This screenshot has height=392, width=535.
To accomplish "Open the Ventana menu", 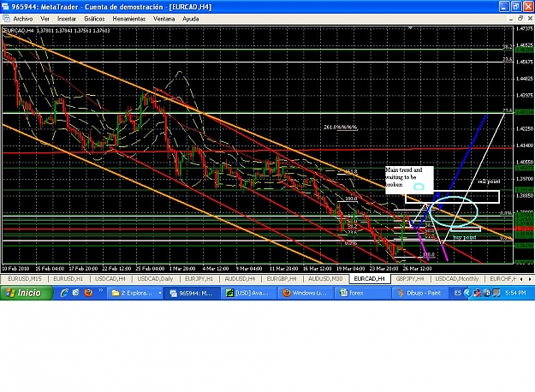I will tap(163, 19).
